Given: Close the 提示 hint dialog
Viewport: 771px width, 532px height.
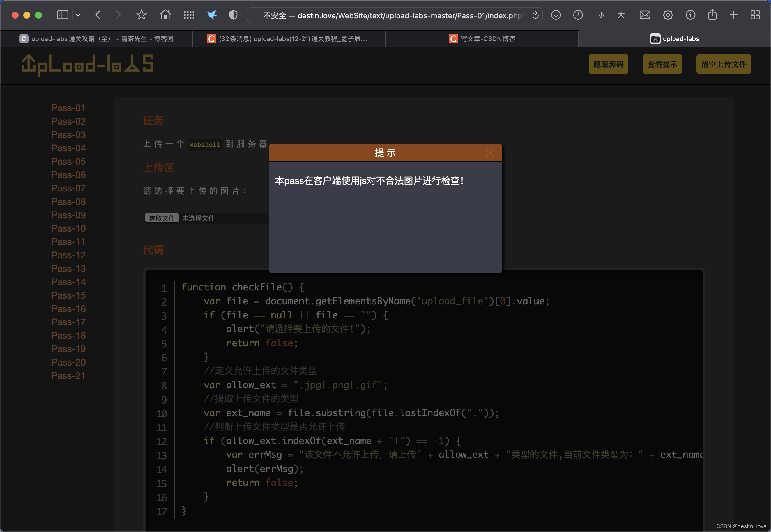Looking at the screenshot, I should click(x=489, y=153).
